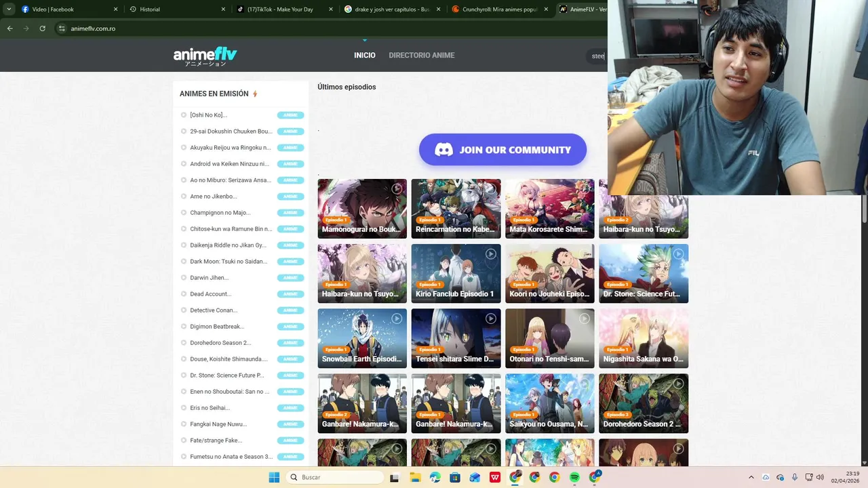This screenshot has width=868, height=488.
Task: Click ANIME badge next to Dead Account
Action: coord(290,294)
